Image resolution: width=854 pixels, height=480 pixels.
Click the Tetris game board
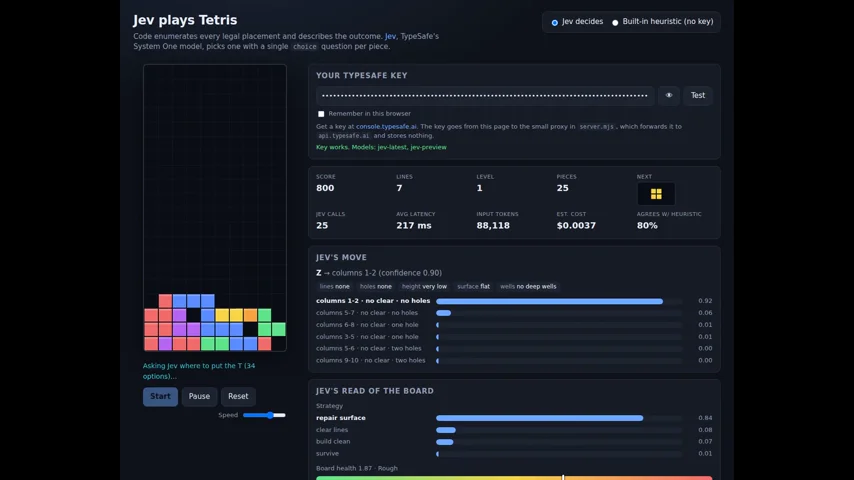pos(215,208)
